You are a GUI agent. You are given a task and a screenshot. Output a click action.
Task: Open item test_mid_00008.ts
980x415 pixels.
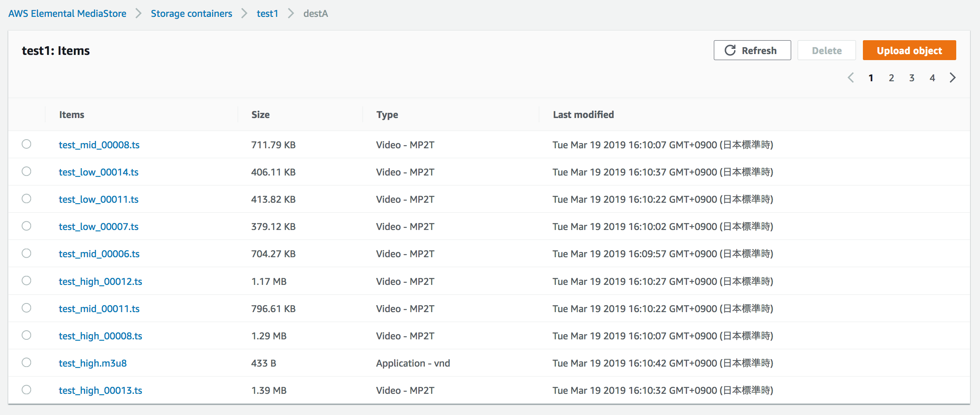[99, 145]
